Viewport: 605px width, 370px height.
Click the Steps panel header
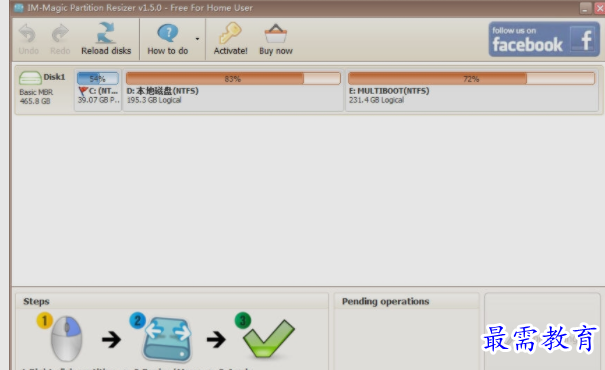172,301
